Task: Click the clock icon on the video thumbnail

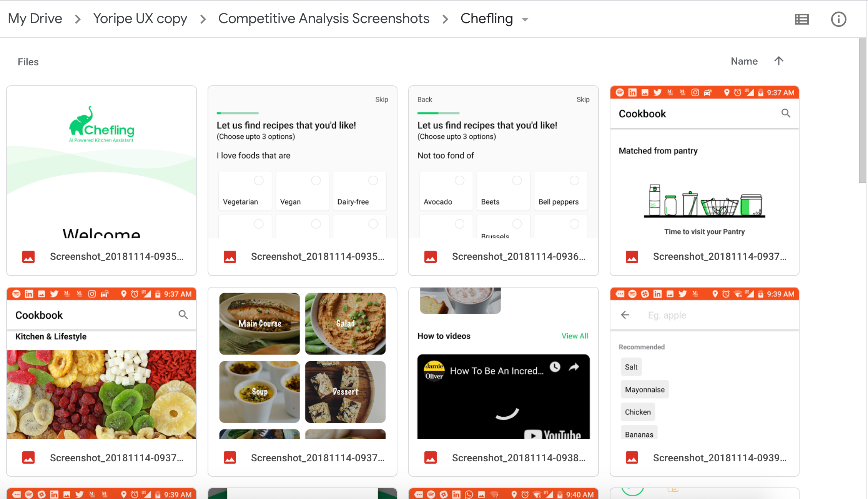Action: tap(555, 368)
